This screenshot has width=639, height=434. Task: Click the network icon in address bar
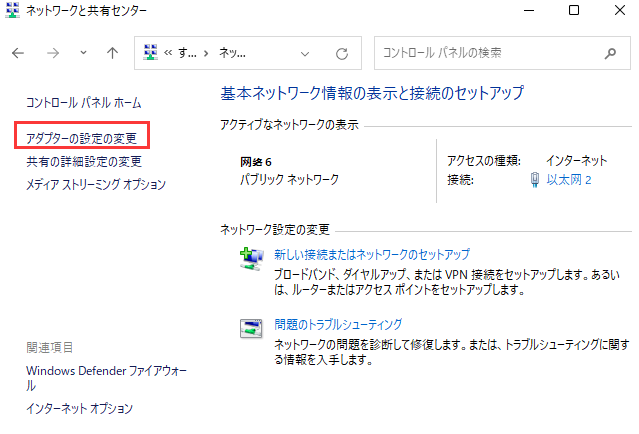150,53
